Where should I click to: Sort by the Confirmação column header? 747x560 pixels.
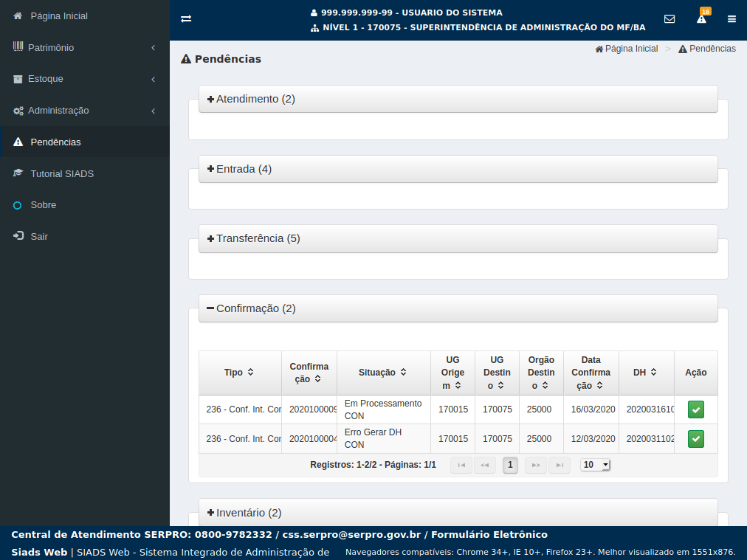coord(309,373)
